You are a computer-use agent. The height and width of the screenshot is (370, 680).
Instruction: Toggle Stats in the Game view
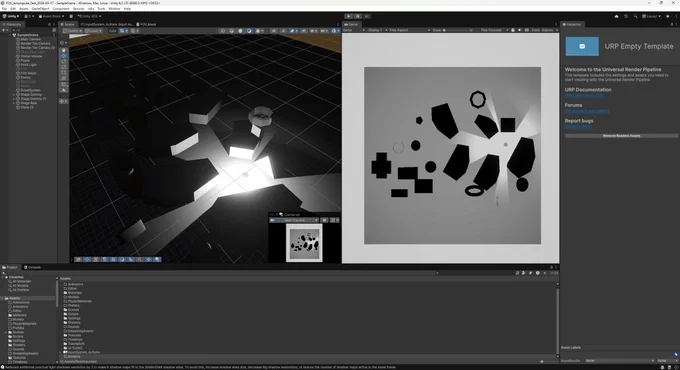536,30
